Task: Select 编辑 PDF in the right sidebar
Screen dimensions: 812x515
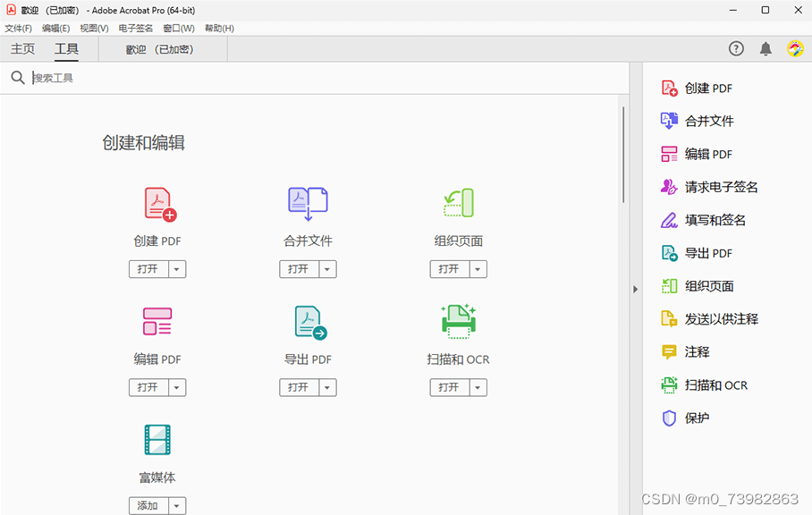Action: click(697, 155)
